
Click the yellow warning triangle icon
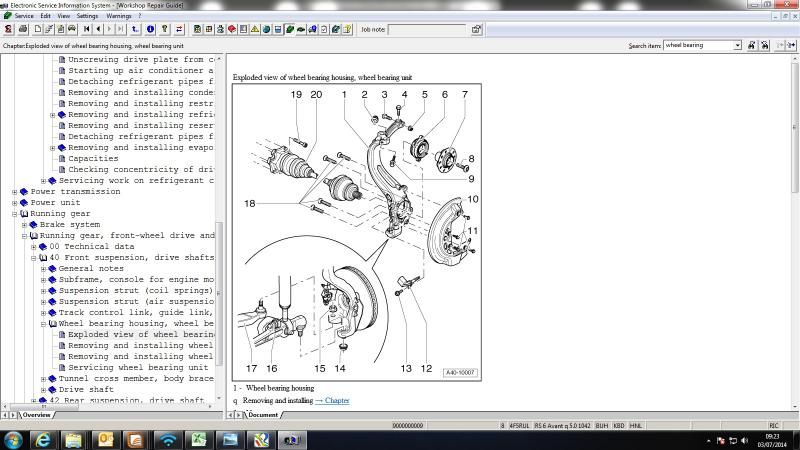tap(255, 29)
